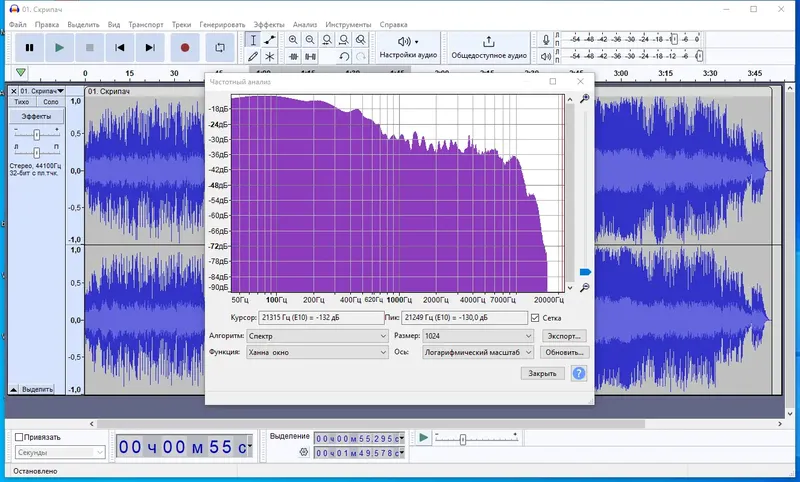800x482 pixels.
Task: Click the Zoom In magnifier icon
Action: 293,40
